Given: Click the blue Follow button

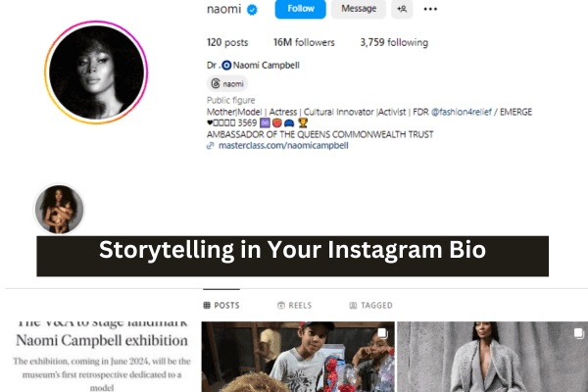Looking at the screenshot, I should [301, 9].
